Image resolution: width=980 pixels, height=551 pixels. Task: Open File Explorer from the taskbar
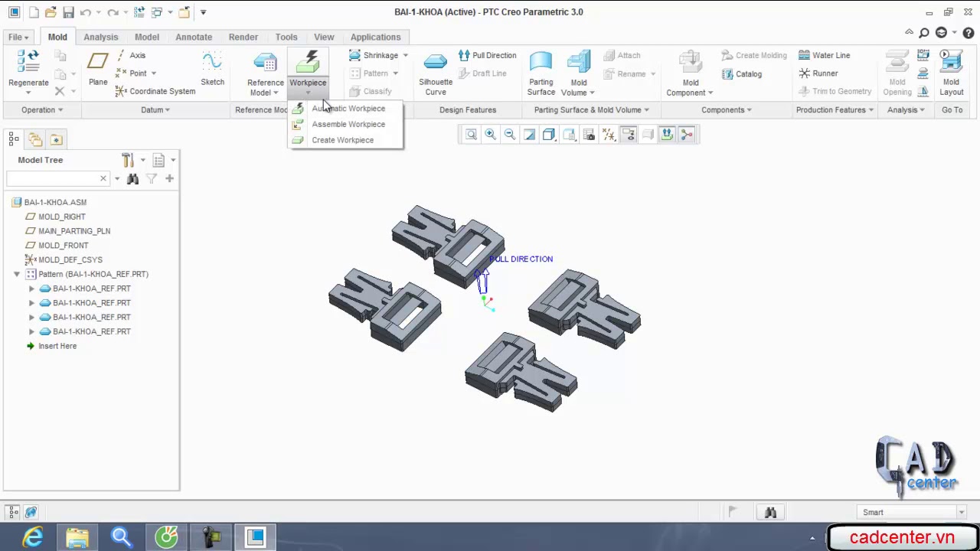pos(77,538)
